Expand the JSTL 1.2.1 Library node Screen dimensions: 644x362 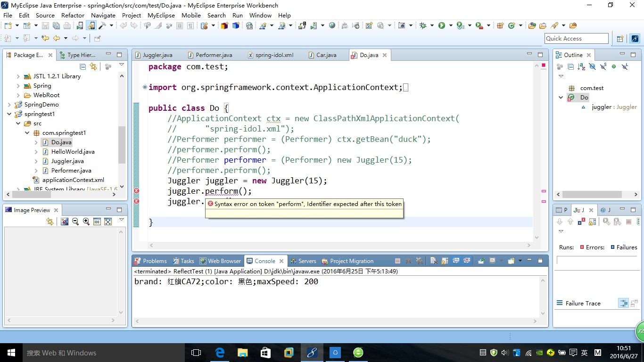[x=18, y=76]
